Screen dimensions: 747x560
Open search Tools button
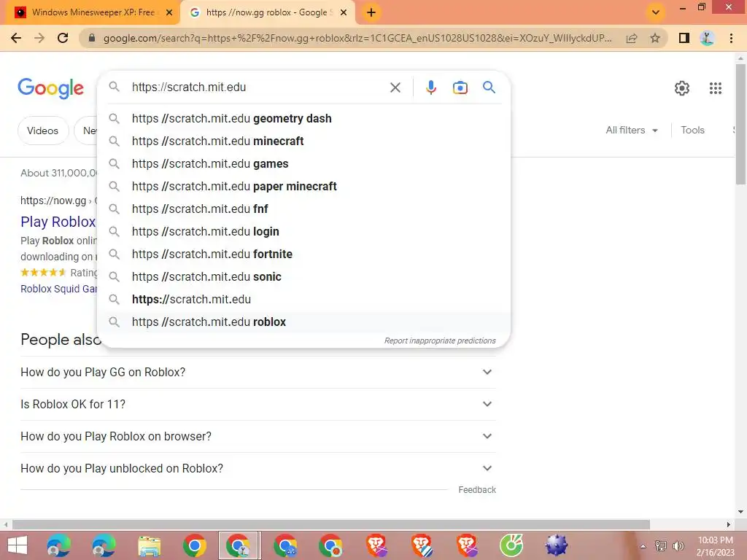coord(692,130)
